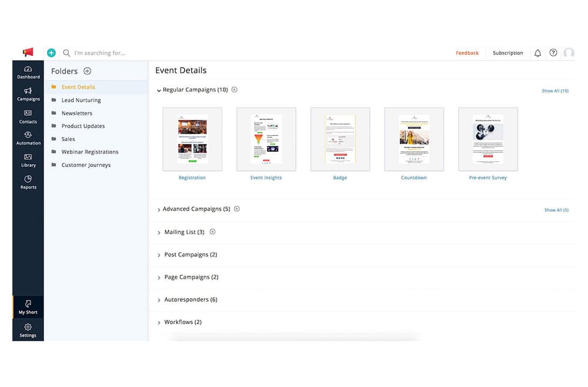This screenshot has height=387, width=588.
Task: Expand the Workflows section
Action: point(159,322)
